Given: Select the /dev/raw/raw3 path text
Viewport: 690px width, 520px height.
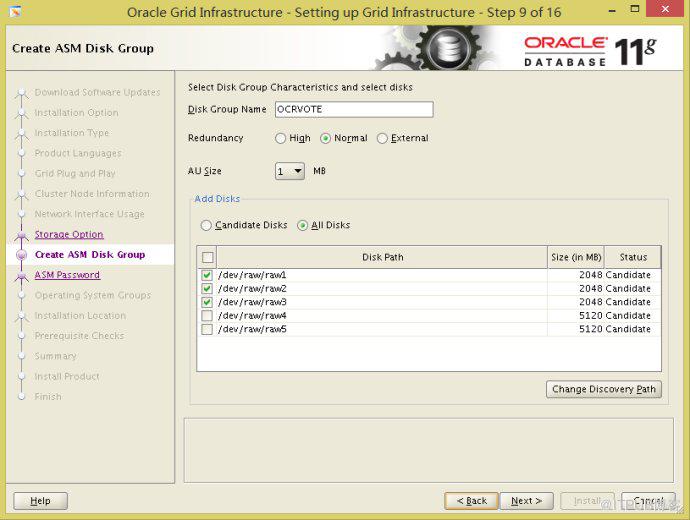Looking at the screenshot, I should (x=252, y=303).
